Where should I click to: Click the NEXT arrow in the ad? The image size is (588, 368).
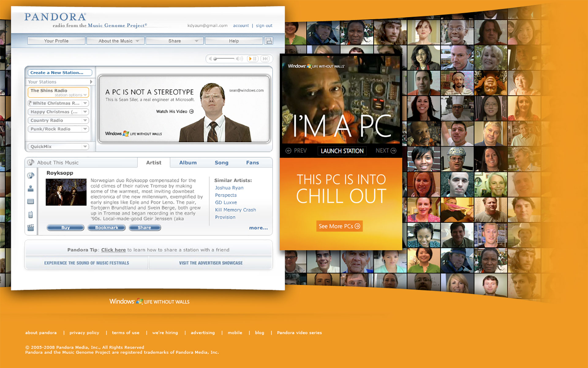tap(394, 151)
